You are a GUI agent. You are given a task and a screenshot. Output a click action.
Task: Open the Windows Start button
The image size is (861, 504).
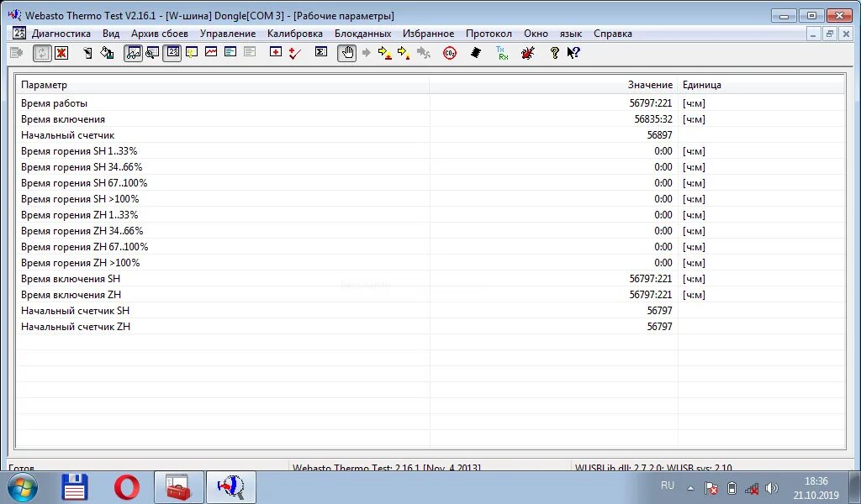[x=23, y=487]
